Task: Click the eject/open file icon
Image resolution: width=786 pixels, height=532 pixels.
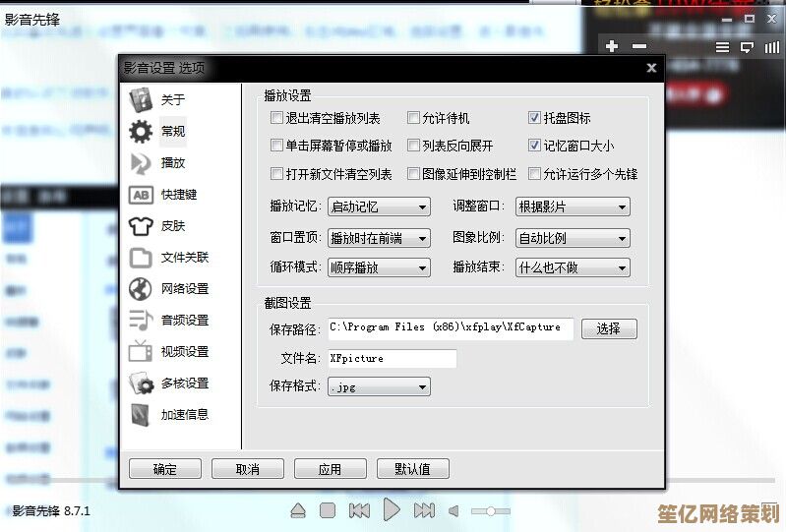Action: click(298, 510)
